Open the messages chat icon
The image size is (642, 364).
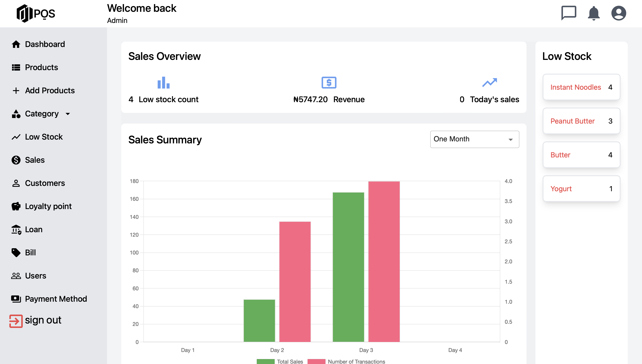tap(569, 13)
